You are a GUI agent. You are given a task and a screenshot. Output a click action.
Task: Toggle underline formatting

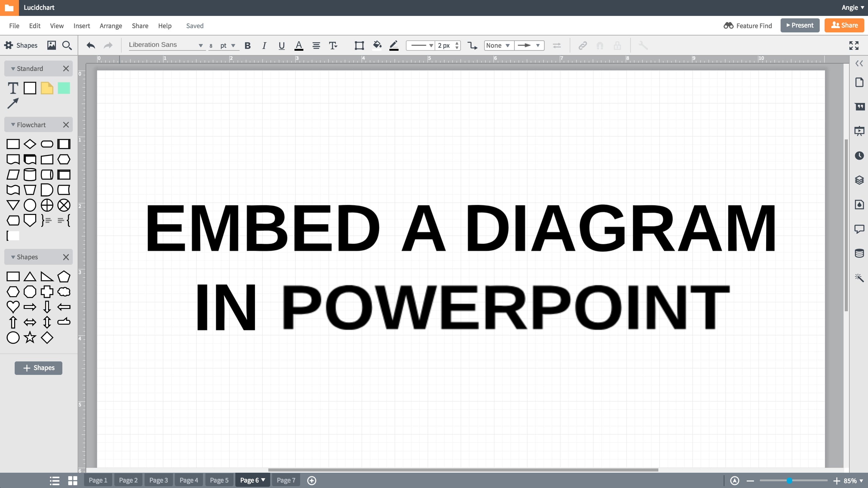(281, 45)
